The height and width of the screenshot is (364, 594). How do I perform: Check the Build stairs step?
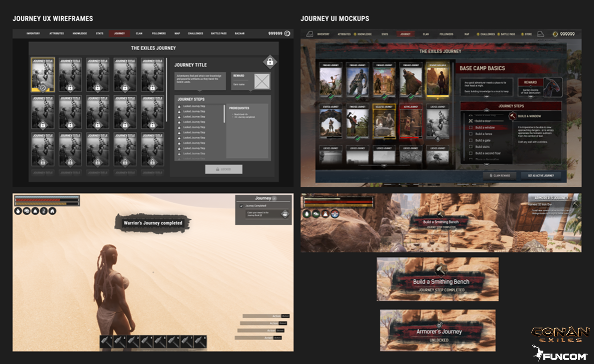(471, 147)
